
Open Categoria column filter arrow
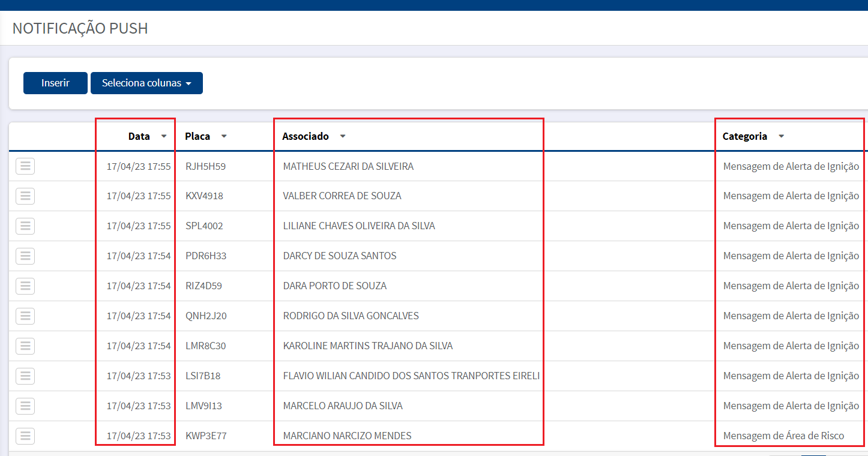[x=781, y=136]
